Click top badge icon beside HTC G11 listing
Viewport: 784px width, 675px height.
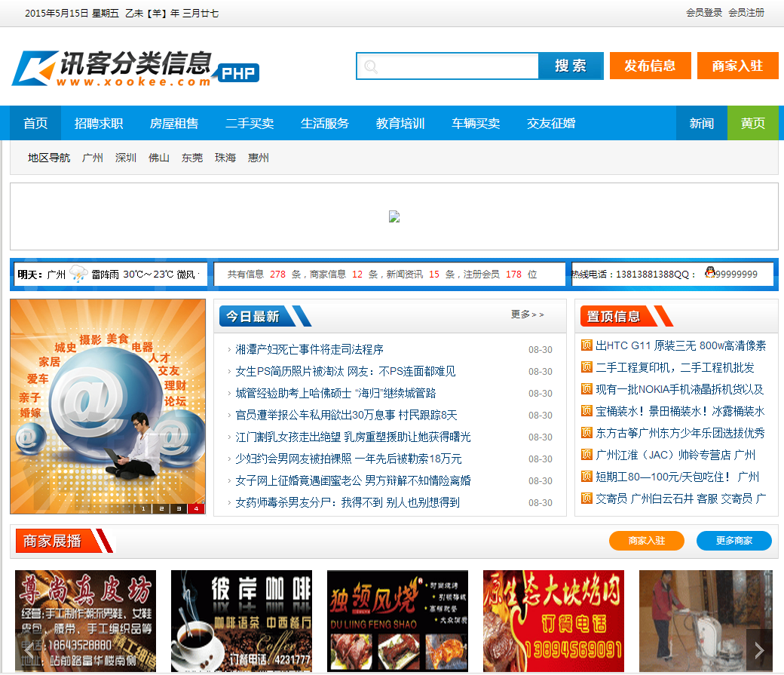coord(586,345)
